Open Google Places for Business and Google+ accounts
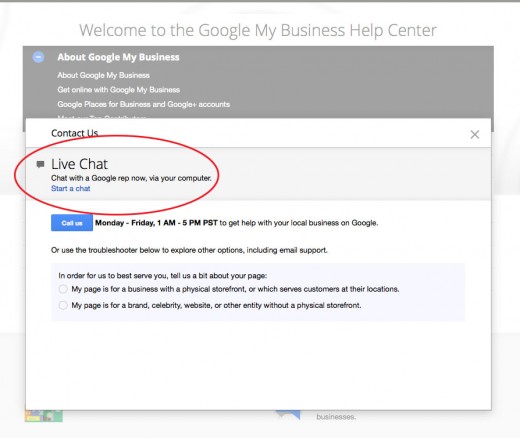The image size is (520, 438). [144, 104]
